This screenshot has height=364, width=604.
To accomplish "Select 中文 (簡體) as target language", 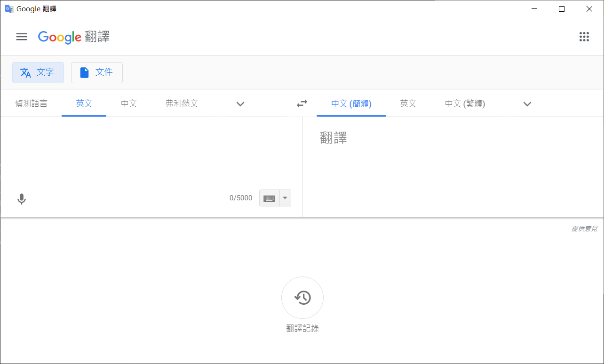I will coord(351,103).
